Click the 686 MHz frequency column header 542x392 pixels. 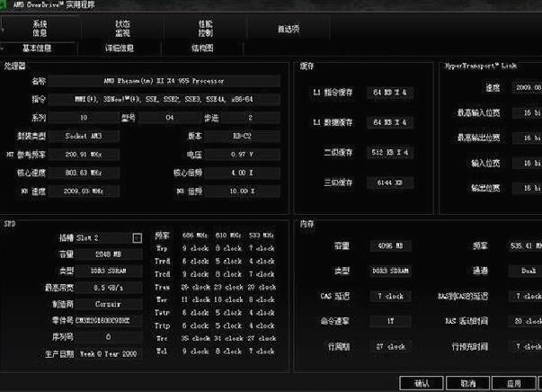point(195,235)
